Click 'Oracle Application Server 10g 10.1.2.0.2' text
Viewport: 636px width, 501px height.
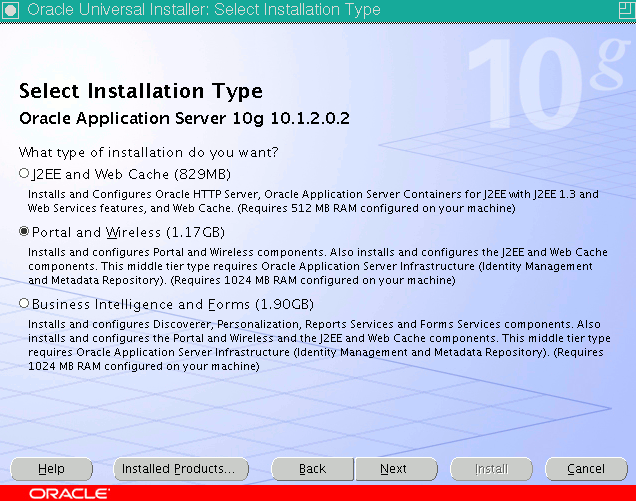[x=184, y=118]
